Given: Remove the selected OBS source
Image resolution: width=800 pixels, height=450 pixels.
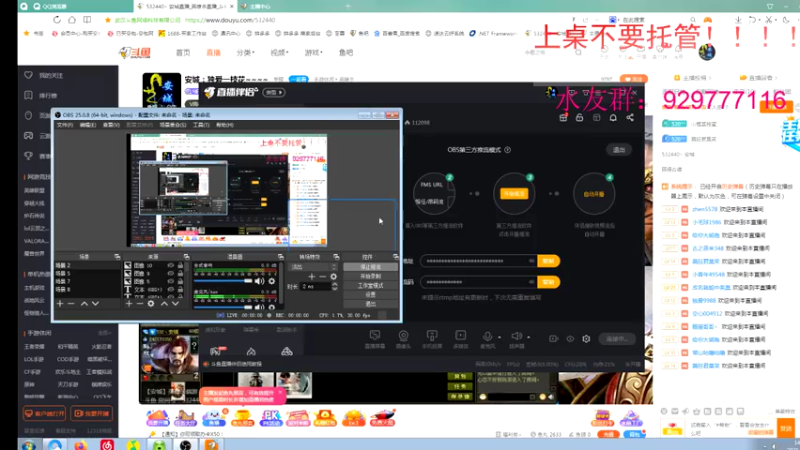Looking at the screenshot, I should [139, 304].
